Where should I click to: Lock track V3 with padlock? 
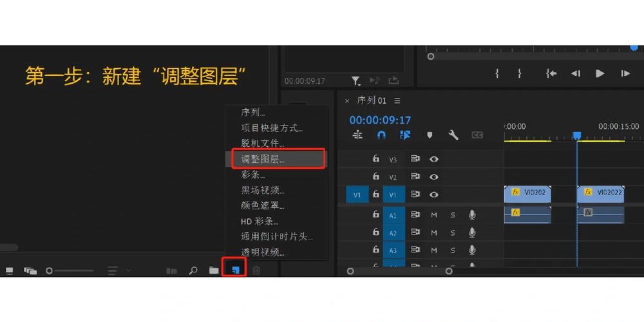(x=375, y=158)
